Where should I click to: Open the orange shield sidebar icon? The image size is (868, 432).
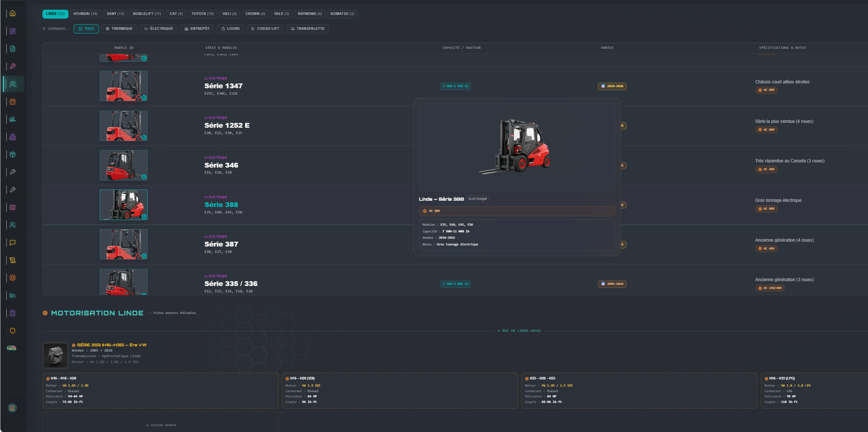[13, 331]
